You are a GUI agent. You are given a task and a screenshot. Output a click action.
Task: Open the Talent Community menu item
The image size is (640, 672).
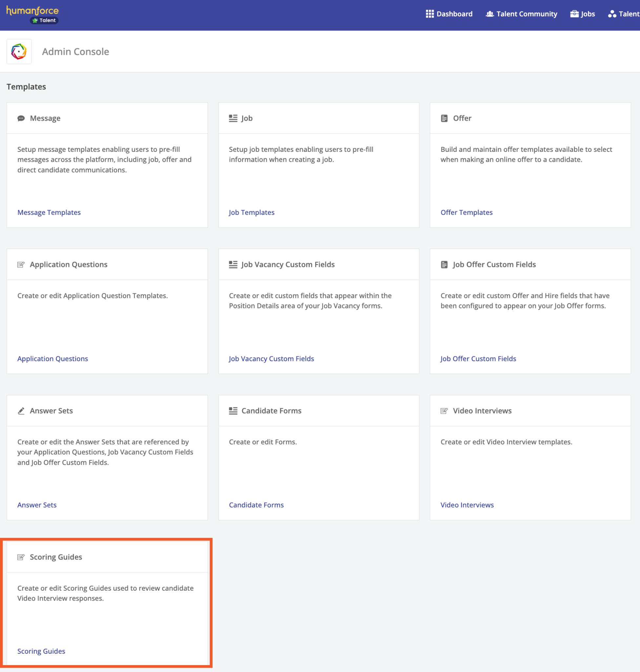pyautogui.click(x=521, y=14)
